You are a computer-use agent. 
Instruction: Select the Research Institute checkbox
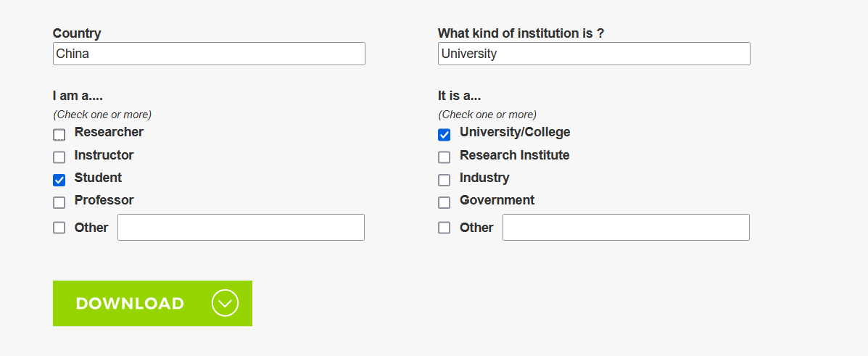point(444,157)
